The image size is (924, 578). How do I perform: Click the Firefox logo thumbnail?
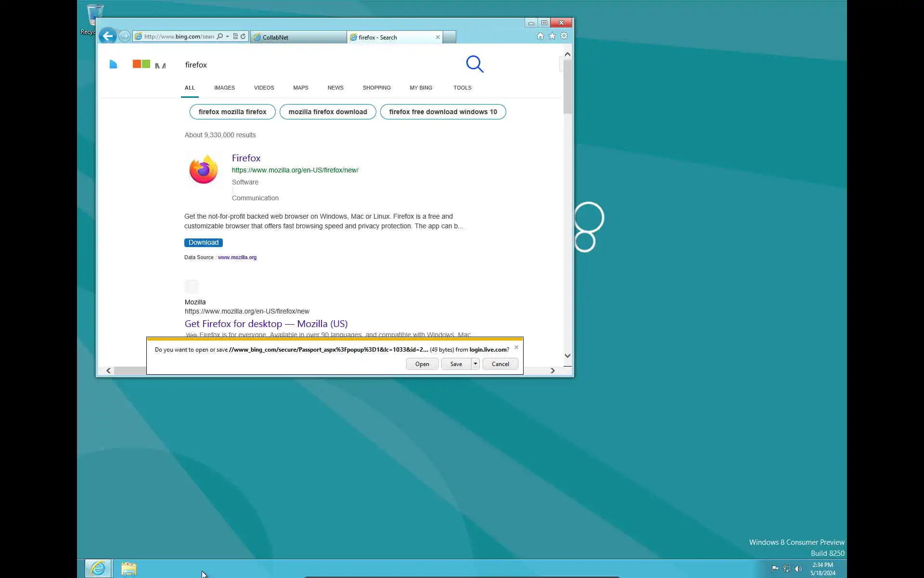(203, 170)
